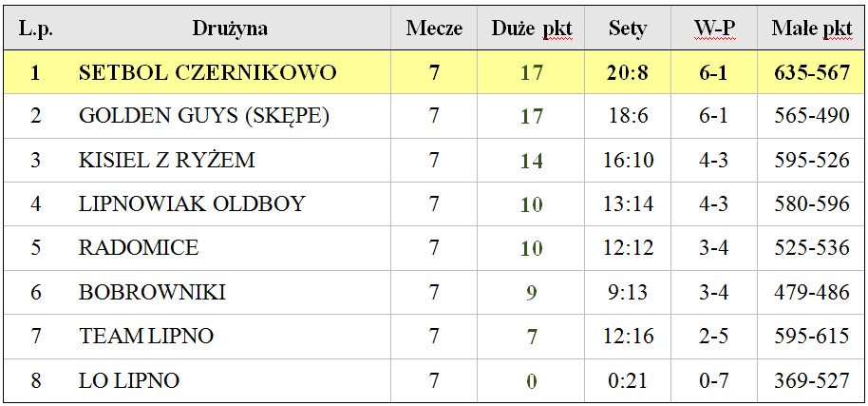Image resolution: width=868 pixels, height=406 pixels.
Task: Click the 369-527 small points cell
Action: coord(811,380)
